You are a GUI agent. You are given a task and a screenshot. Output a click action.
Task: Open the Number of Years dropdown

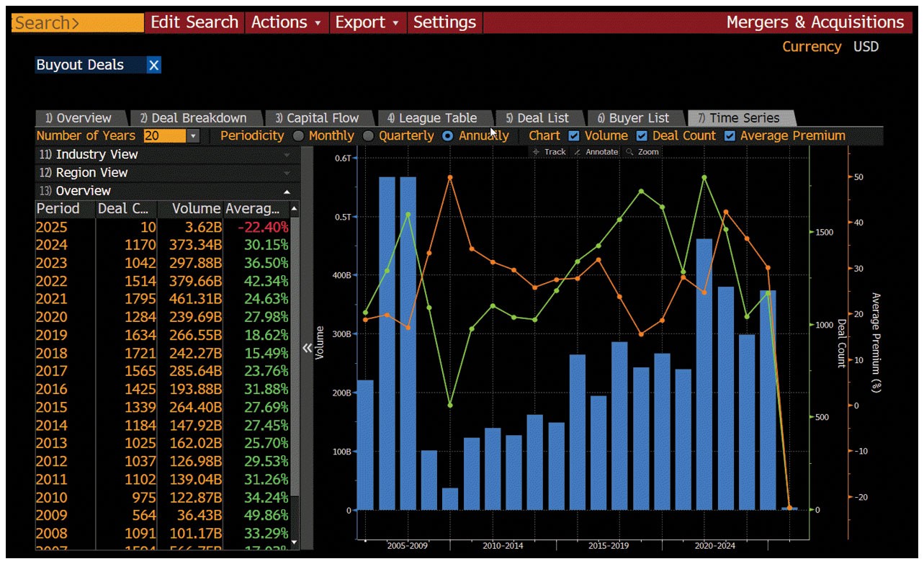(x=192, y=135)
